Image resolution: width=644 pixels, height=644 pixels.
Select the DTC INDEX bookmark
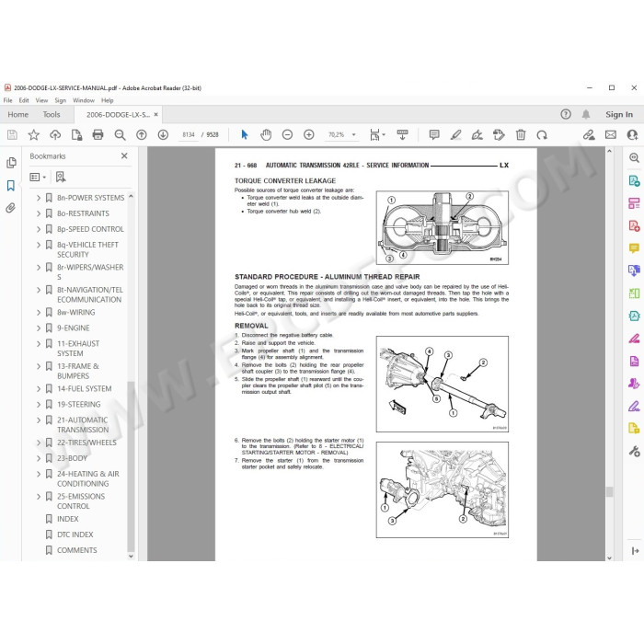75,535
